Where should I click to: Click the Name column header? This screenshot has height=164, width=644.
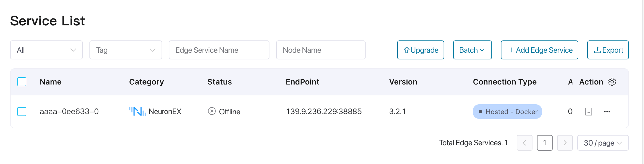pos(50,82)
